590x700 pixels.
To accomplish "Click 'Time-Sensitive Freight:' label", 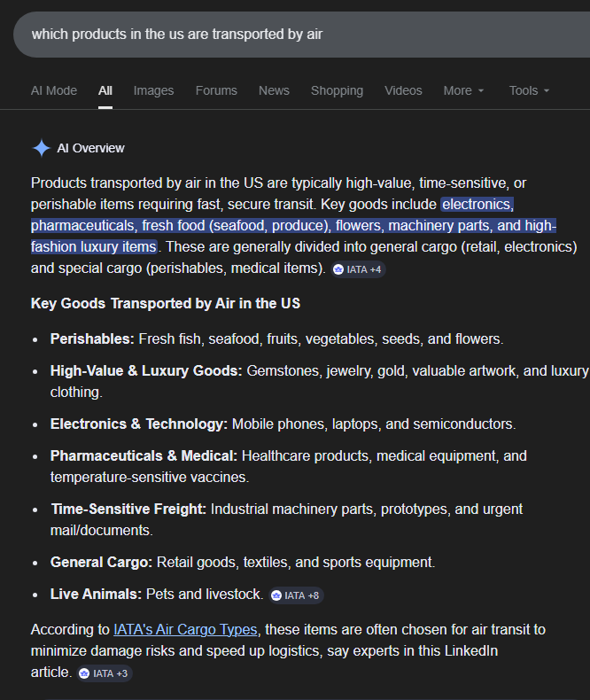I will click(x=128, y=509).
